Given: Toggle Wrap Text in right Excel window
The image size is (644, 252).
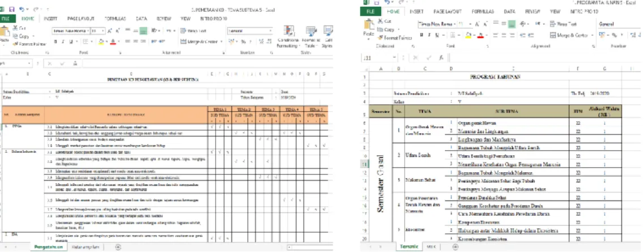Looking at the screenshot, I should (564, 24).
